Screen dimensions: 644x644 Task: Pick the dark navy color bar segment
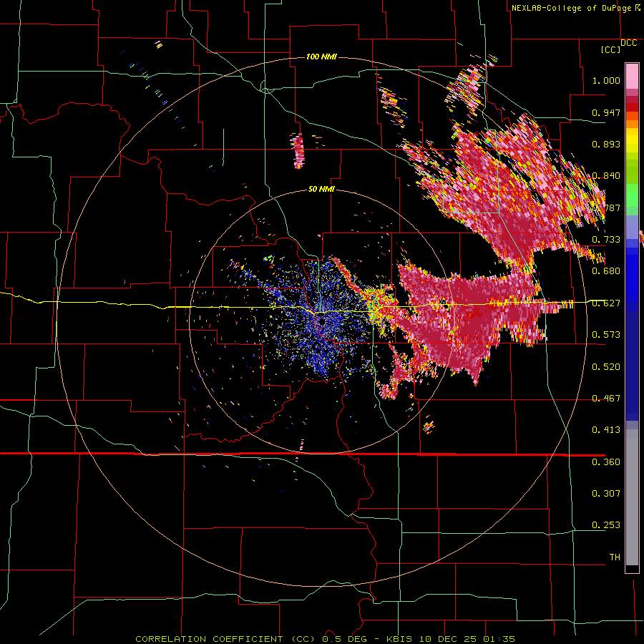632,366
